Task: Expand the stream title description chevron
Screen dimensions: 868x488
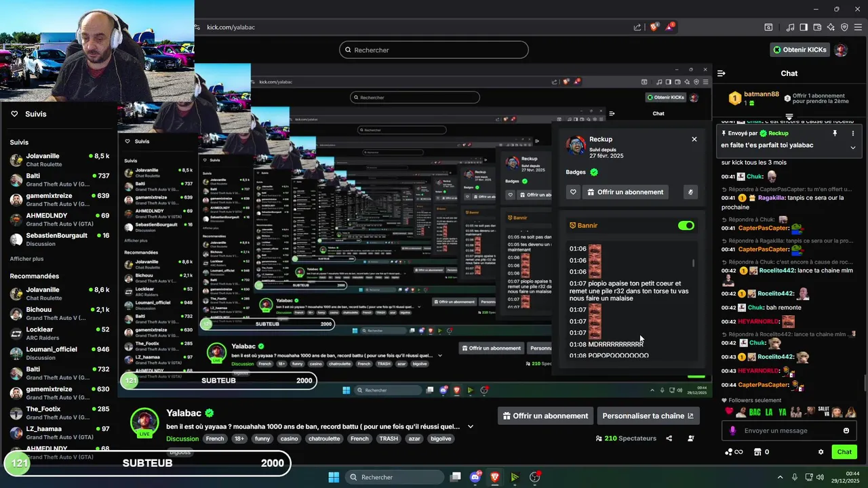Action: pos(471,427)
